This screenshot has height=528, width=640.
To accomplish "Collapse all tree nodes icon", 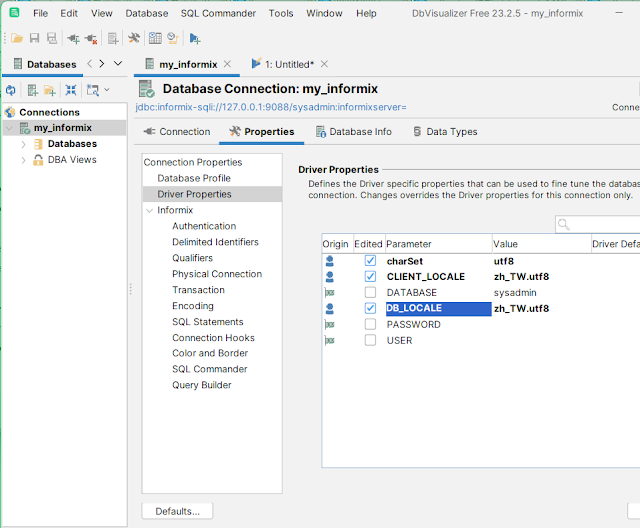I will [x=71, y=90].
